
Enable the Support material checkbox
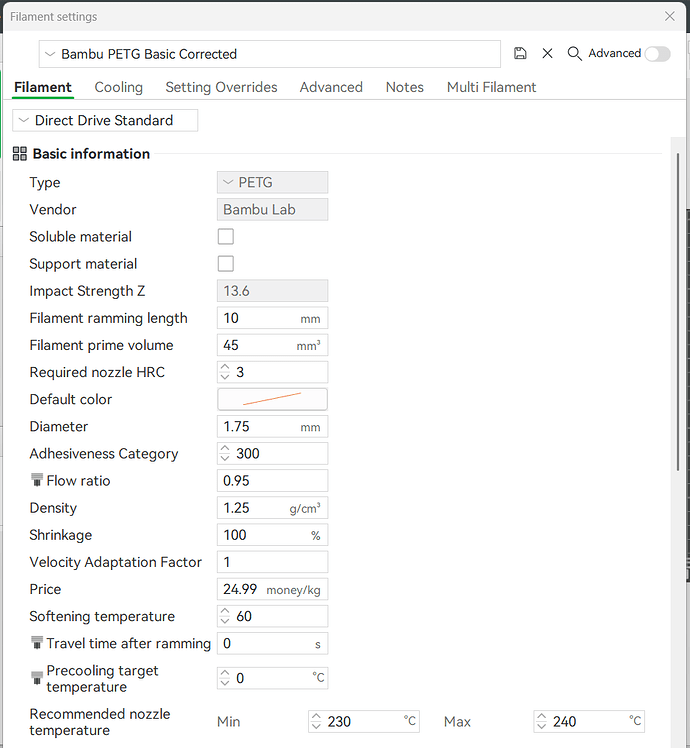[x=226, y=263]
